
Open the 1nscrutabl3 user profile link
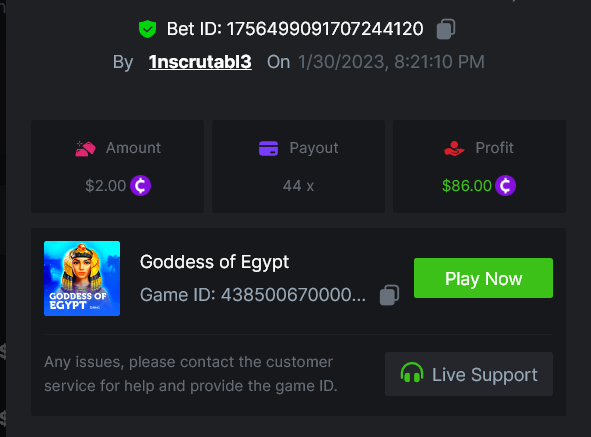(x=200, y=62)
